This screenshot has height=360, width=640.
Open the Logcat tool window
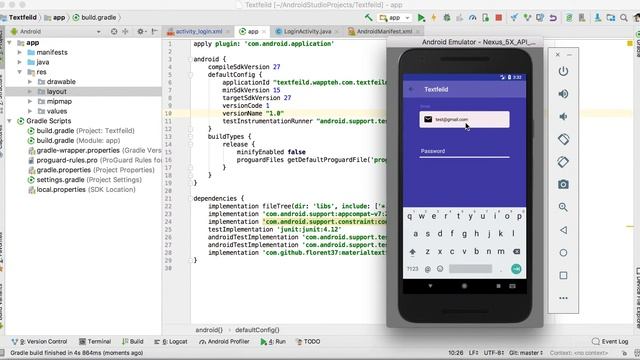[171, 342]
